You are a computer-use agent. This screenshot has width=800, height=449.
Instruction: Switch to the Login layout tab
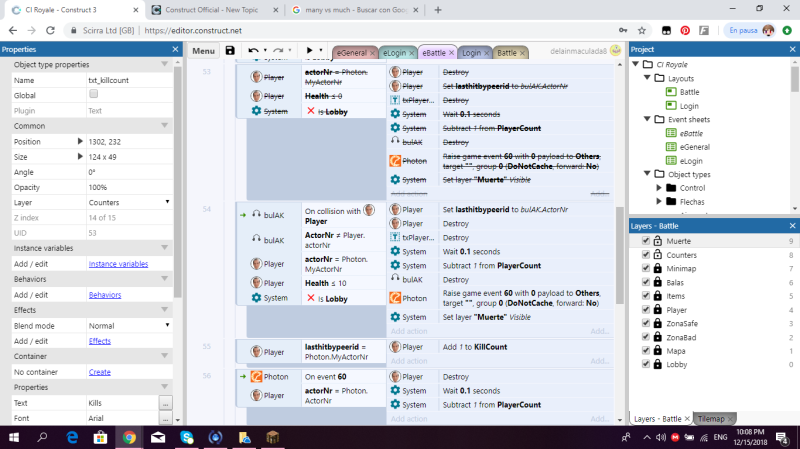click(471, 53)
